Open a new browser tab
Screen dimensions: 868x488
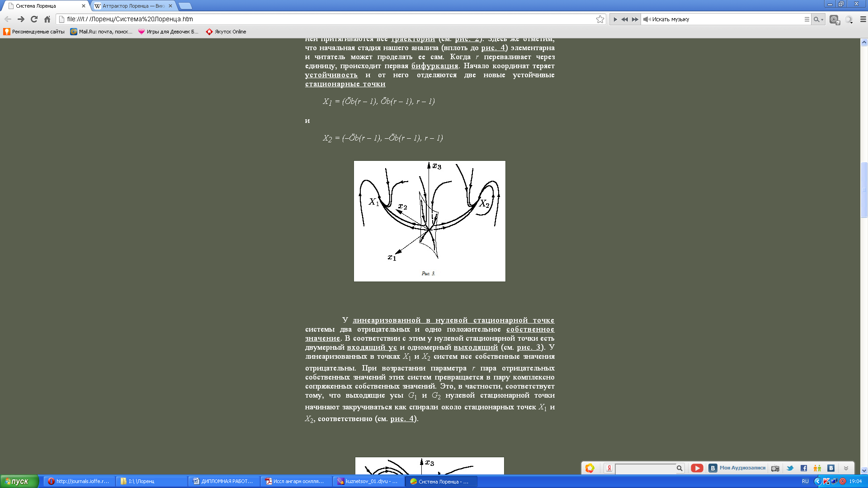coord(185,6)
